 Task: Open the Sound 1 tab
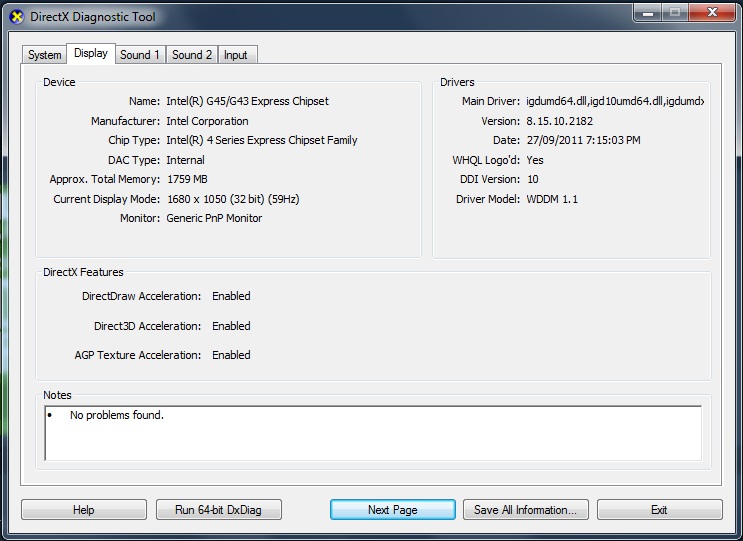[x=140, y=55]
